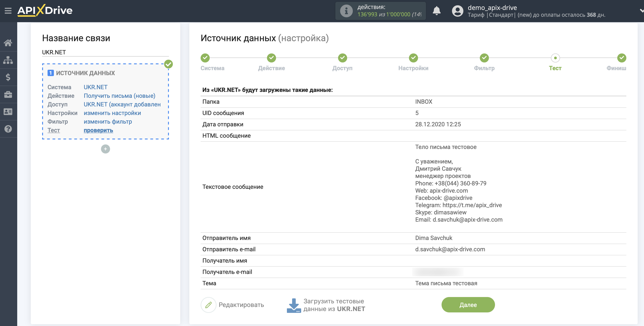Click the ИСТОЧНИК ДАННЫХ header
The image size is (644, 326).
click(85, 73)
